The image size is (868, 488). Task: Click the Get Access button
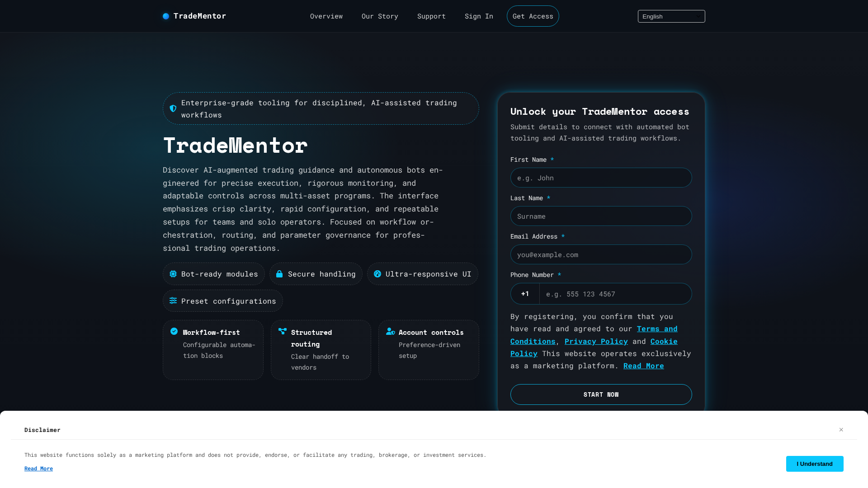click(533, 16)
